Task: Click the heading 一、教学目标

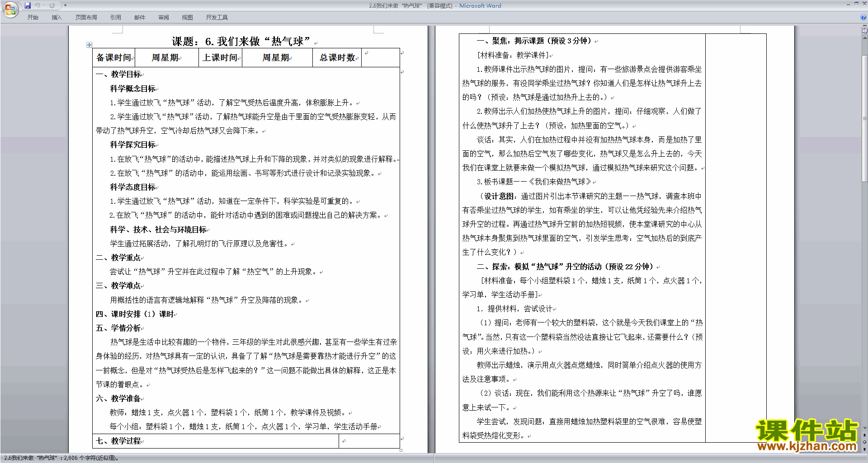Action: (x=118, y=74)
